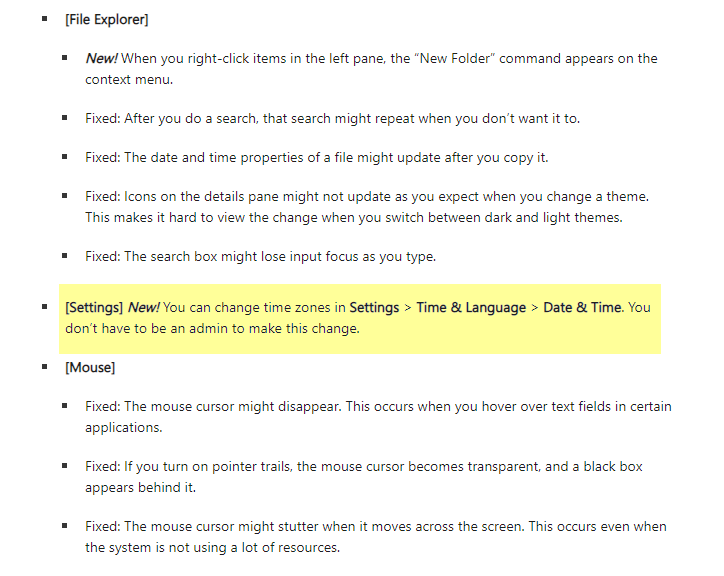
Task: Click the bullet beside [Mouse]
Action: (x=45, y=367)
